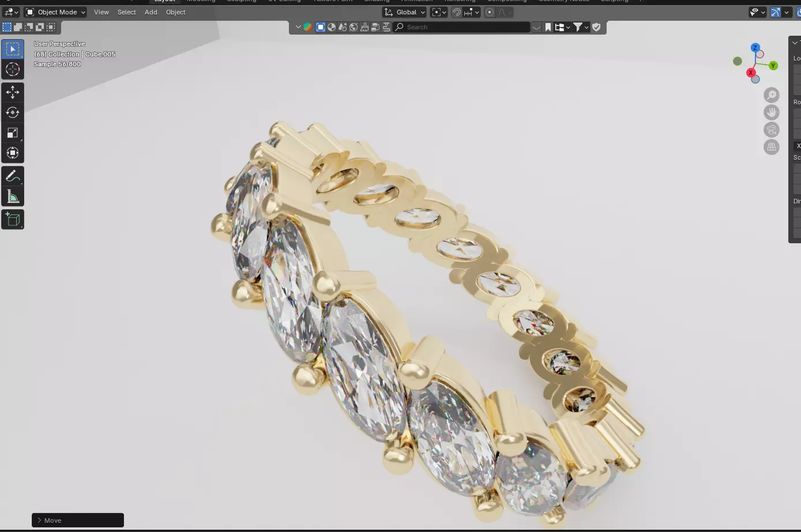Activate the Move tool in toolbar
The width and height of the screenshot is (801, 532).
point(13,92)
